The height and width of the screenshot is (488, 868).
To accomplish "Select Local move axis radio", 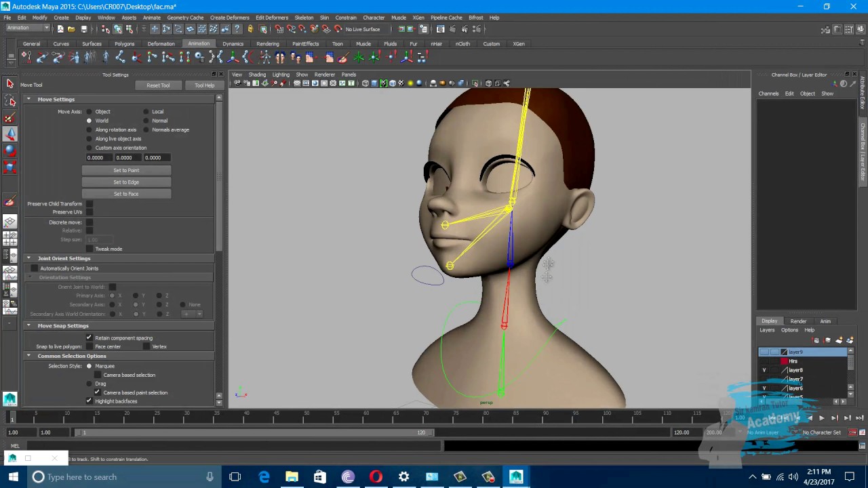I will (146, 112).
